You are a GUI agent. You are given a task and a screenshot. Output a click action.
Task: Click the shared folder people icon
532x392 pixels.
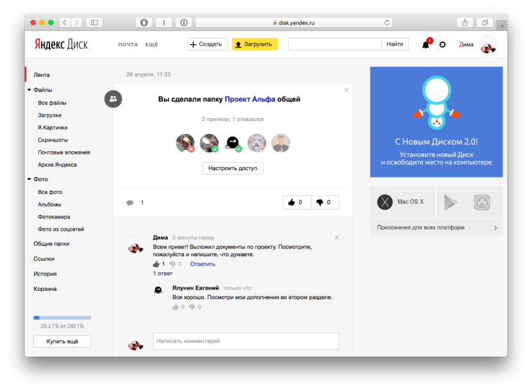[x=113, y=99]
